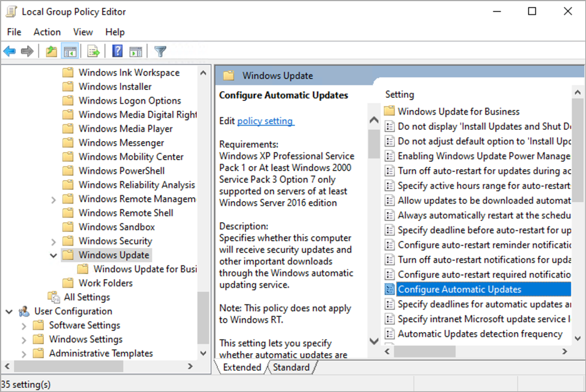Click the Local Group Policy Editor title icon
The height and width of the screenshot is (392, 586).
click(x=11, y=12)
